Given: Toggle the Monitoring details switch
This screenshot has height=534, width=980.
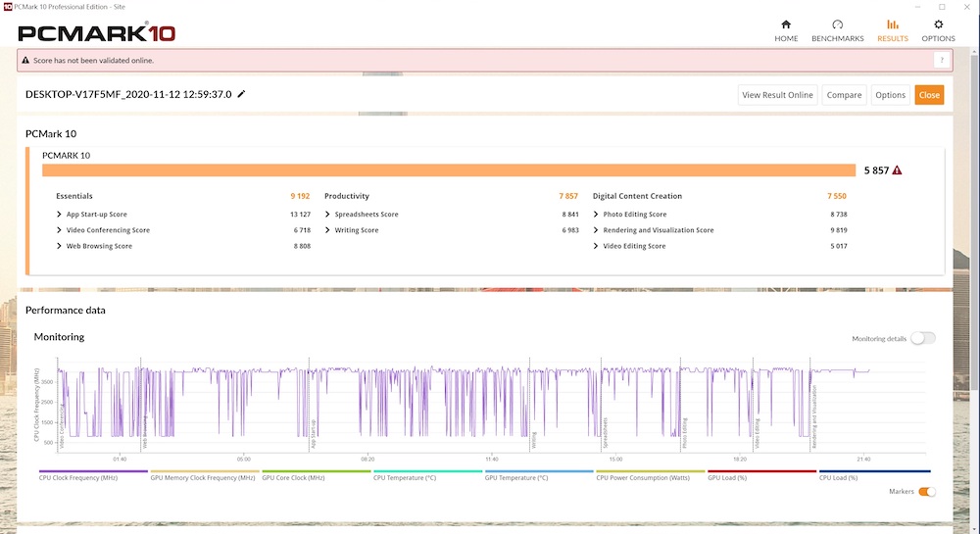Looking at the screenshot, I should click(922, 338).
